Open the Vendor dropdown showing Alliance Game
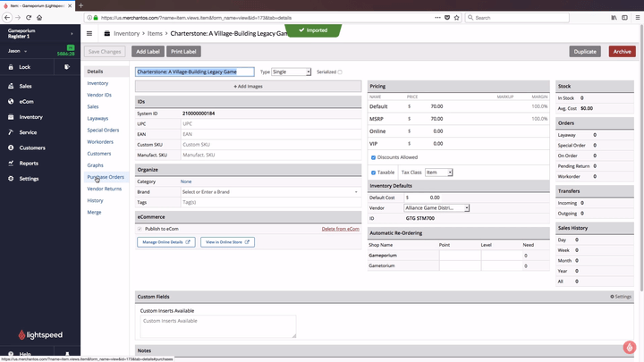 436,208
